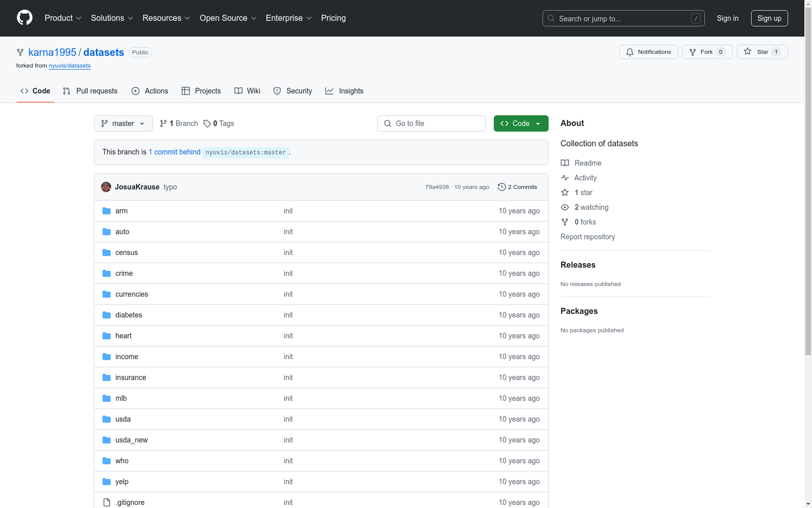The width and height of the screenshot is (812, 508).
Task: Open the master branch selector dropdown
Action: pyautogui.click(x=123, y=123)
